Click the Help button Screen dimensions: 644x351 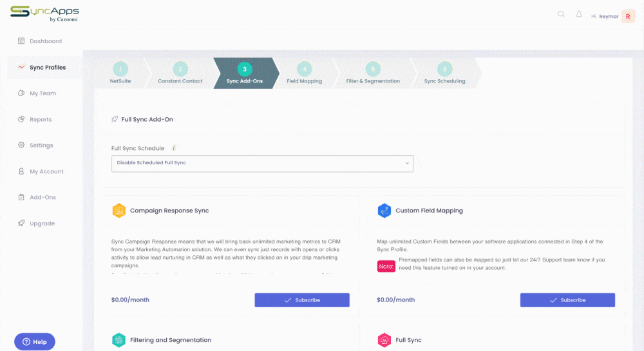(35, 341)
